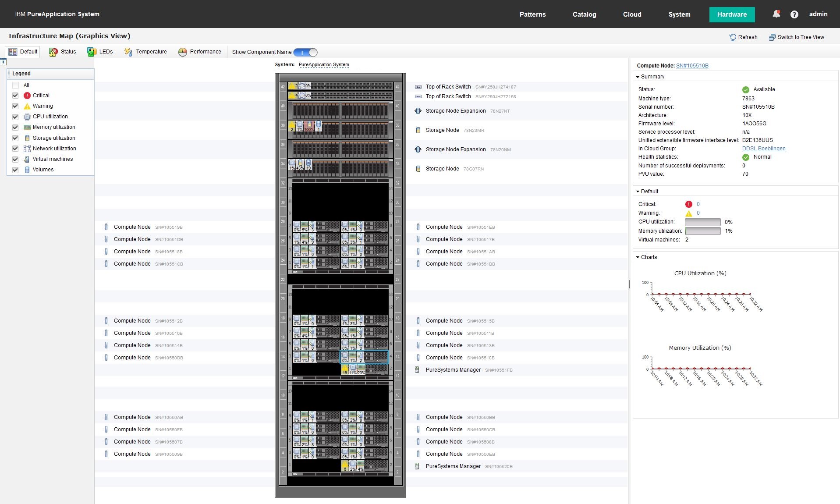The width and height of the screenshot is (840, 504).
Task: Switch to the Patterns menu
Action: tap(532, 14)
